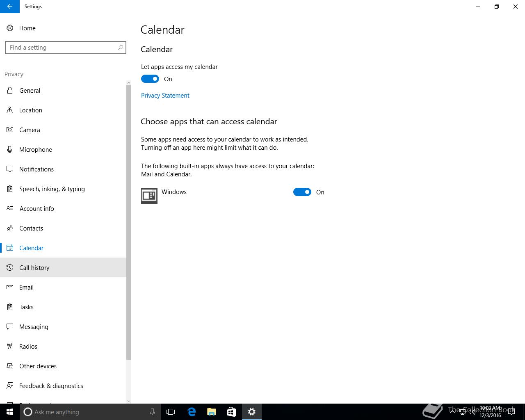
Task: Click the volume speaker tray icon
Action: 472,412
